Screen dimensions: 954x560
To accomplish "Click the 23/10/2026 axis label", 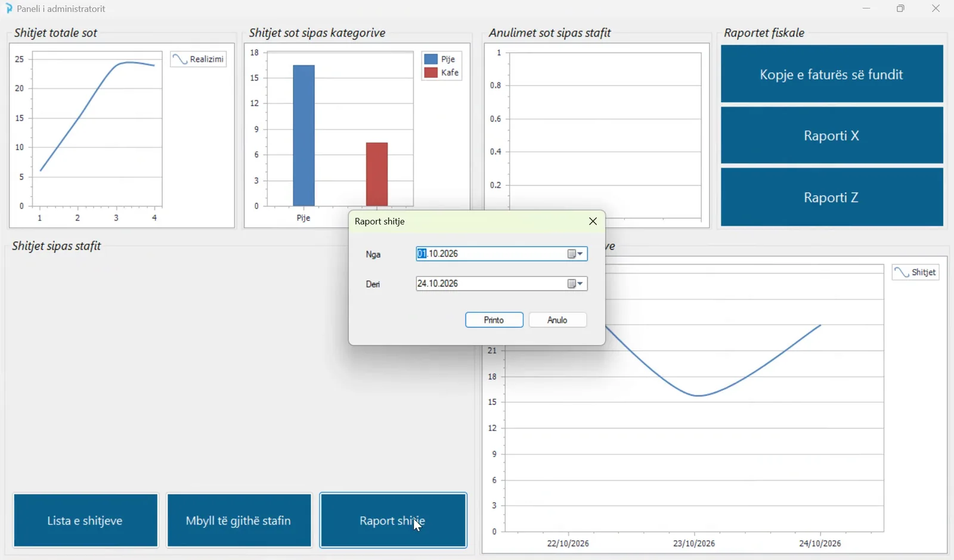I will click(694, 543).
